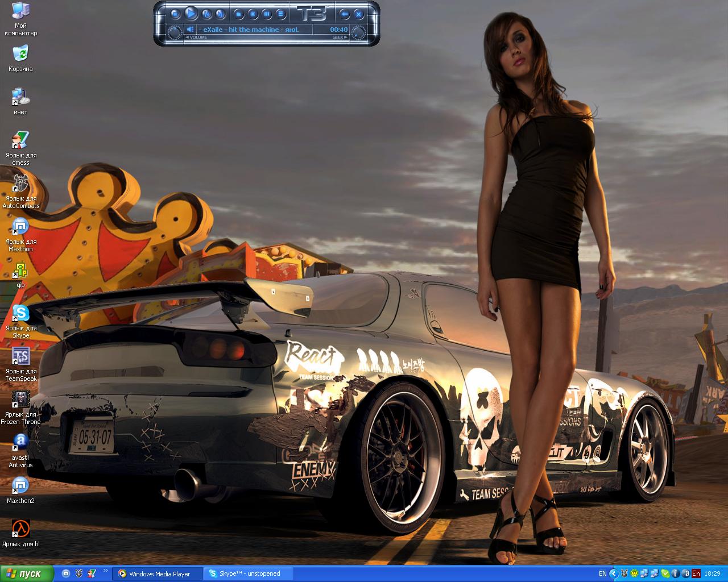Select the qip desktop icon
Image resolution: width=728 pixels, height=582 pixels.
pos(20,275)
